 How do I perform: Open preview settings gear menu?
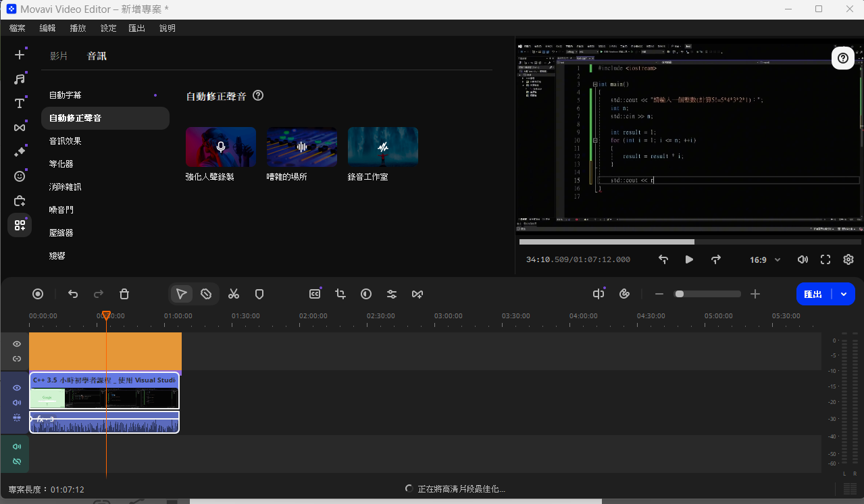click(848, 259)
